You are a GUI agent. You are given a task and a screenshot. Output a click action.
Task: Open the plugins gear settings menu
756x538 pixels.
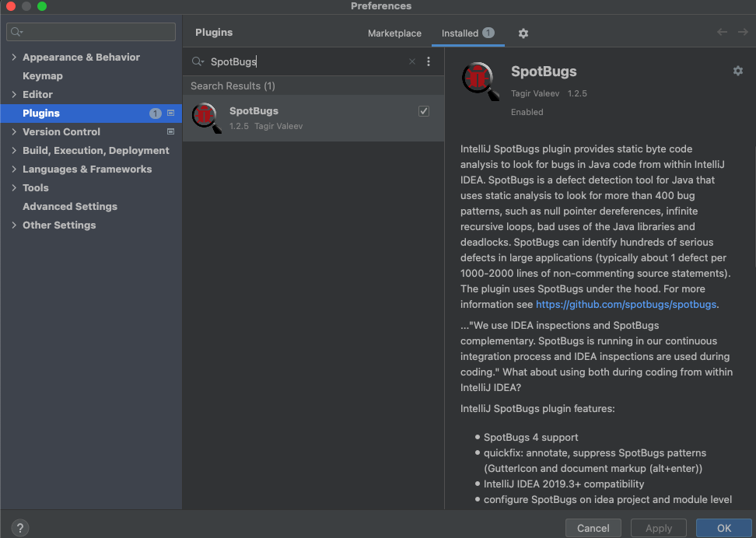[523, 33]
